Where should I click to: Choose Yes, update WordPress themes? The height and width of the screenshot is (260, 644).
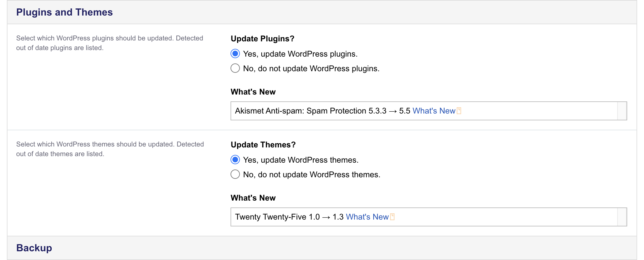click(235, 160)
